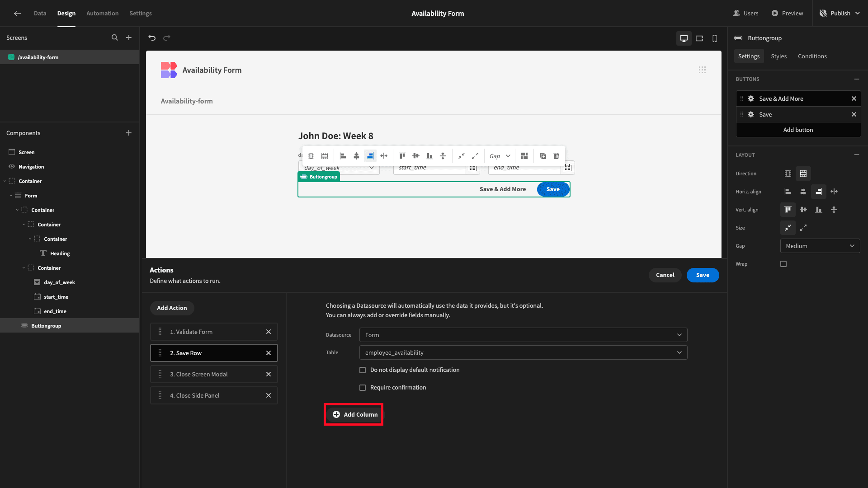Search screens with magnifier icon
The image size is (868, 488).
coord(115,38)
